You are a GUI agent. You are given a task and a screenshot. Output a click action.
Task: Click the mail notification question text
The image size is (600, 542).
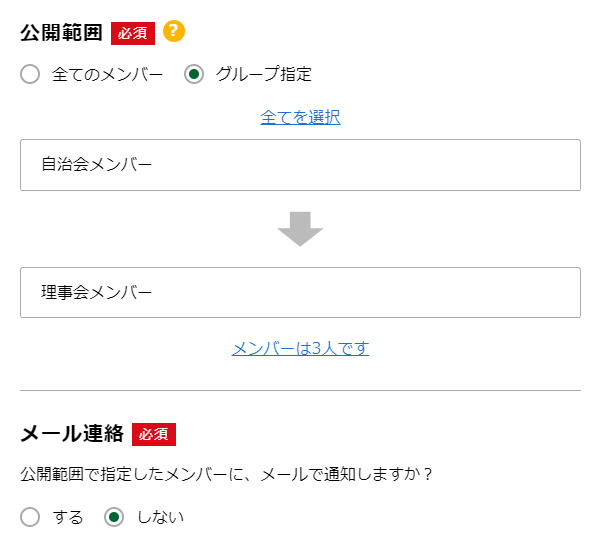[x=226, y=474]
